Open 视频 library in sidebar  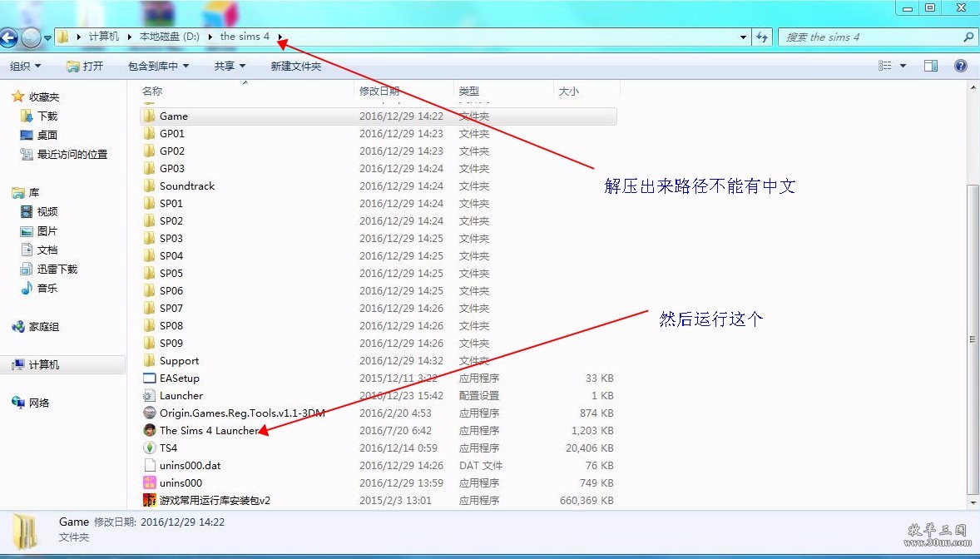[x=47, y=212]
